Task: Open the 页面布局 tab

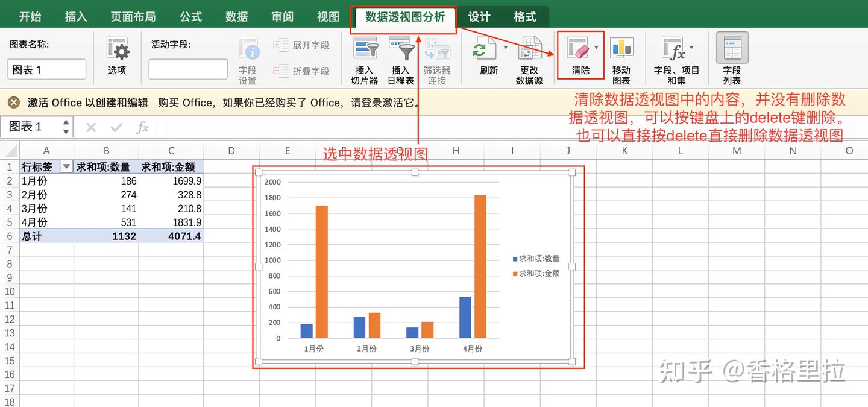Action: click(133, 17)
